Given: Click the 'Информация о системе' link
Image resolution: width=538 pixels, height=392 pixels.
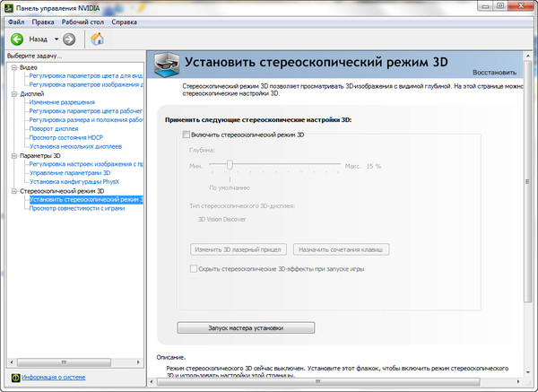Looking at the screenshot, I should click(55, 378).
